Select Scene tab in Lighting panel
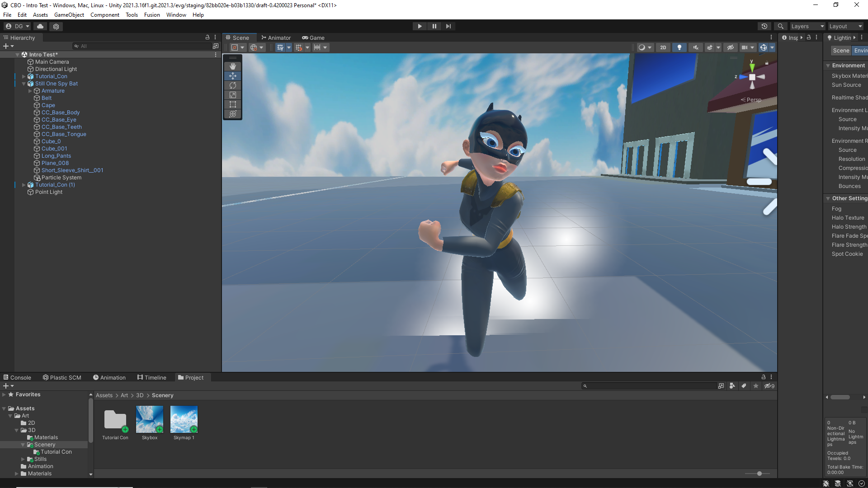Image resolution: width=868 pixels, height=488 pixels. [x=841, y=51]
